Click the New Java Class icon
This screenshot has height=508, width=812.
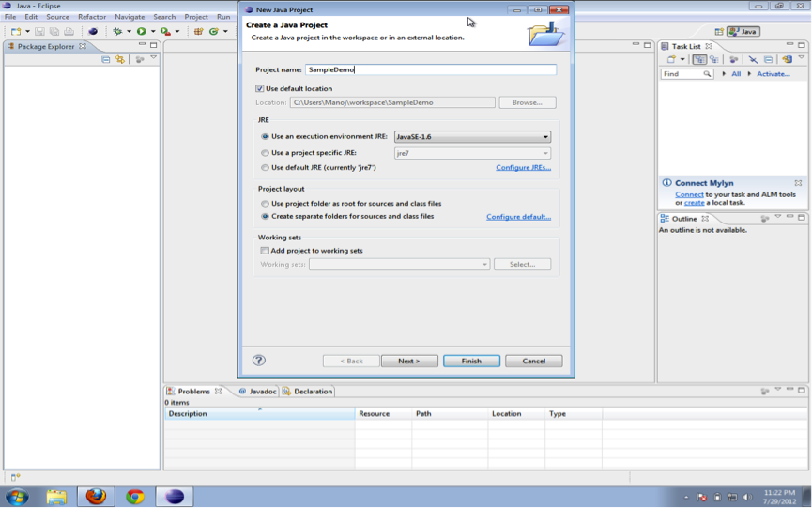pos(213,32)
